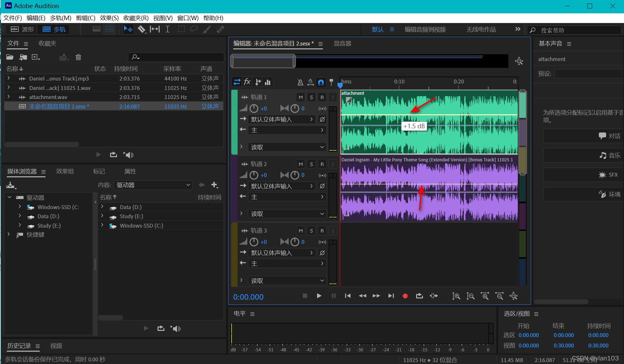Click the Move tool icon

point(128,29)
